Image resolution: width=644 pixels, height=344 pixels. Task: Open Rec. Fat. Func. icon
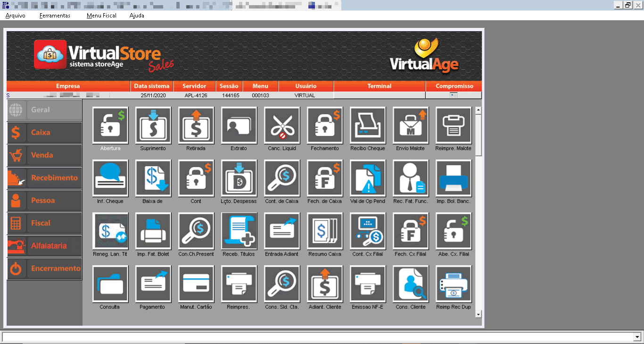pos(411,178)
